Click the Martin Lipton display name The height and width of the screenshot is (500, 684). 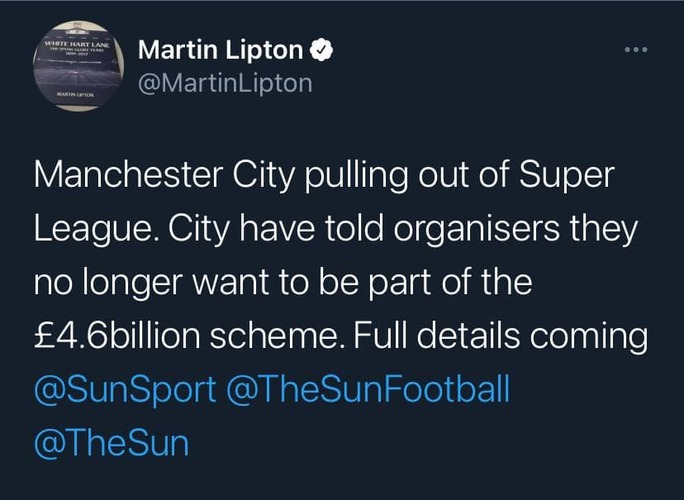point(222,49)
